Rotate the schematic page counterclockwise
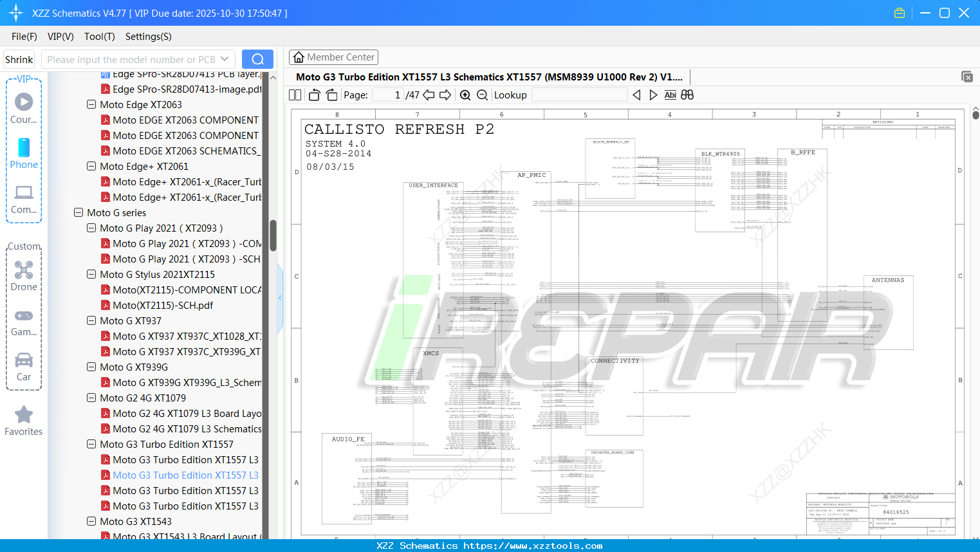The height and width of the screenshot is (552, 980). tap(313, 95)
